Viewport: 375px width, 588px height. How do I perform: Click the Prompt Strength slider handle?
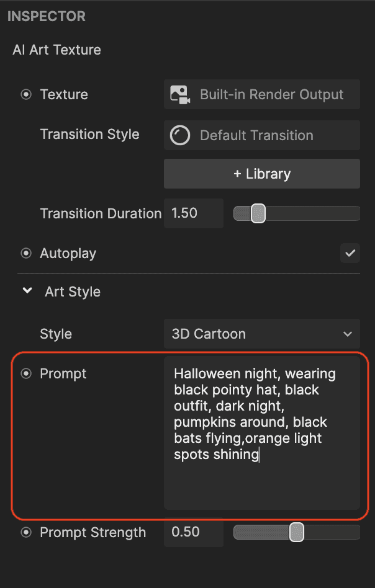coord(297,532)
